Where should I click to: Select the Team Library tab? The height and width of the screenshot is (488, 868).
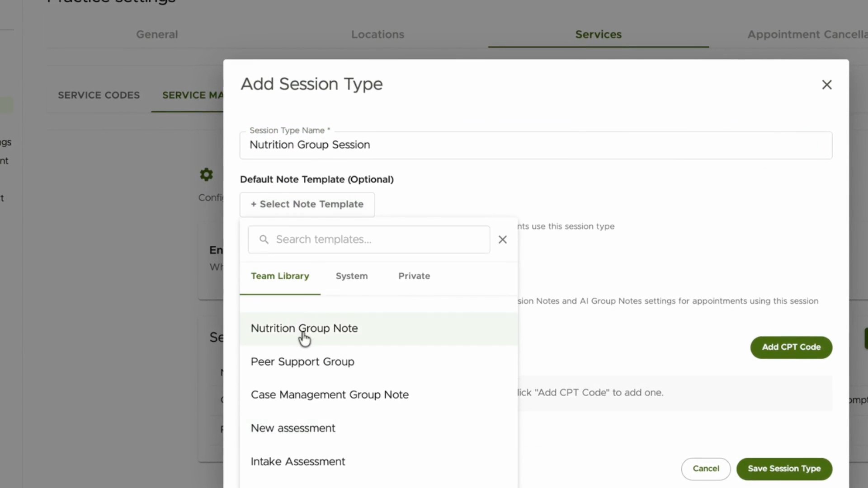pyautogui.click(x=280, y=276)
